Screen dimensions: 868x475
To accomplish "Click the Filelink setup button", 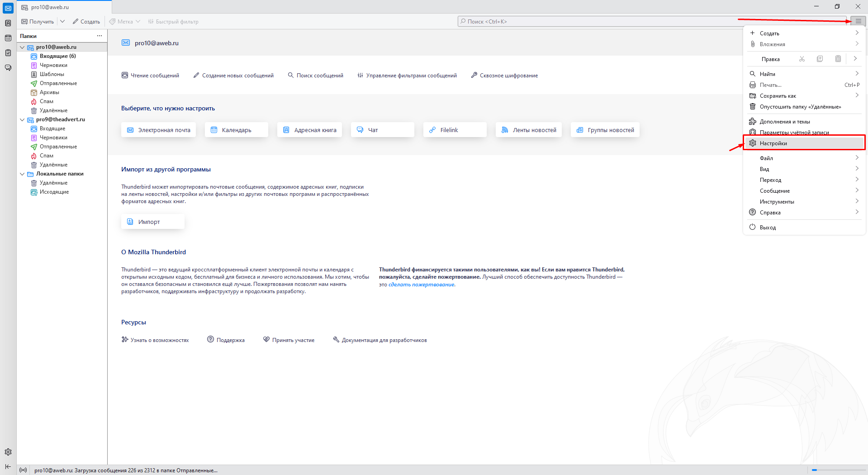I will coord(455,130).
